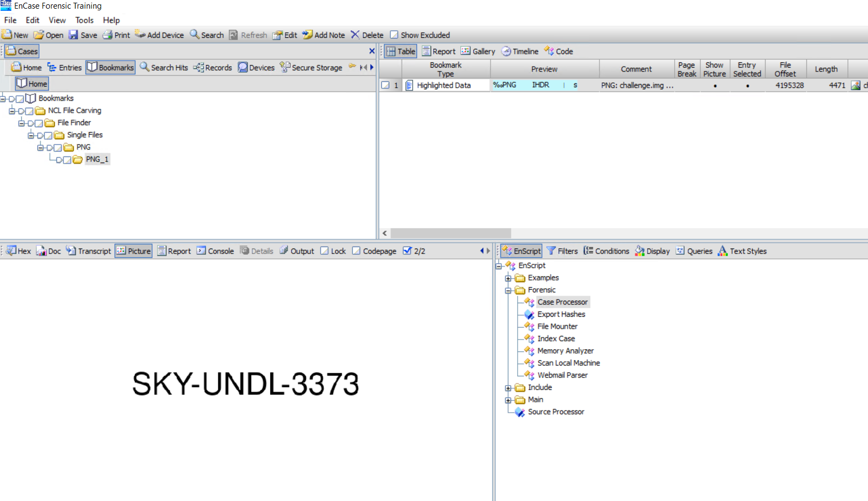The image size is (868, 501).
Task: Click the horizontal scrollbar thumb in table
Action: (x=451, y=233)
